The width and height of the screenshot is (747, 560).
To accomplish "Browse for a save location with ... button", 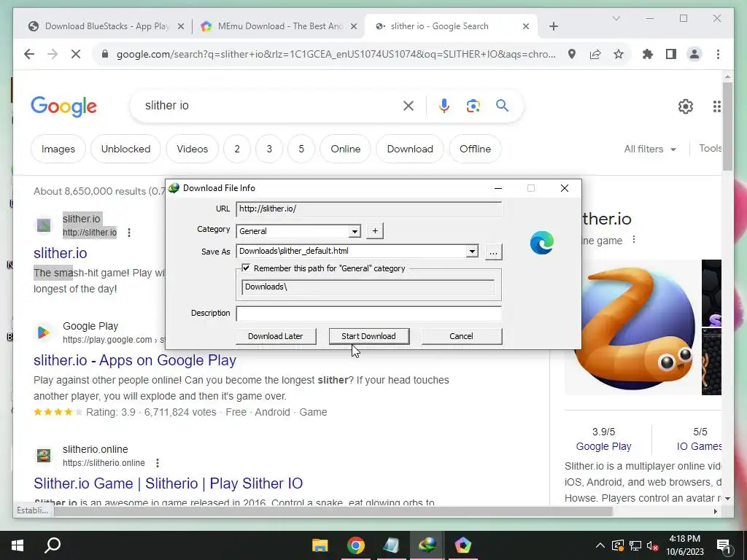I will pos(493,252).
